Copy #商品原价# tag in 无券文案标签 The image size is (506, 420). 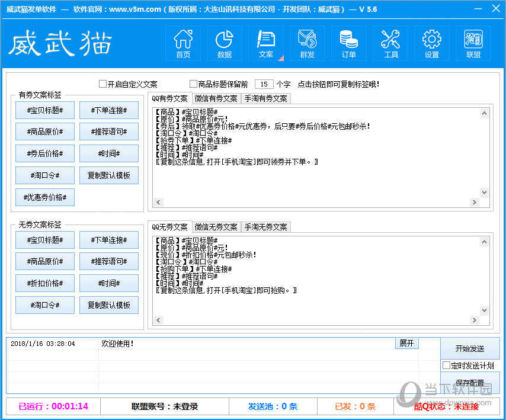click(45, 261)
